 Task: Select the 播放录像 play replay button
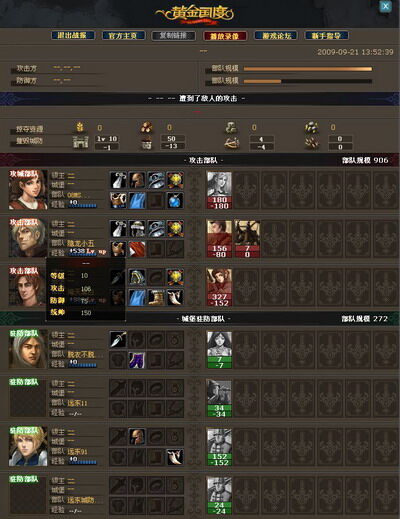coord(225,36)
